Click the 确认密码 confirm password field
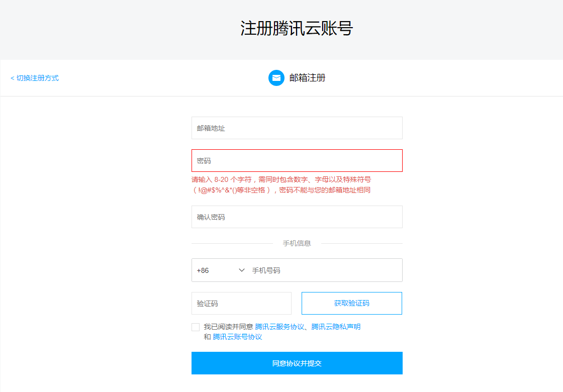 click(297, 217)
